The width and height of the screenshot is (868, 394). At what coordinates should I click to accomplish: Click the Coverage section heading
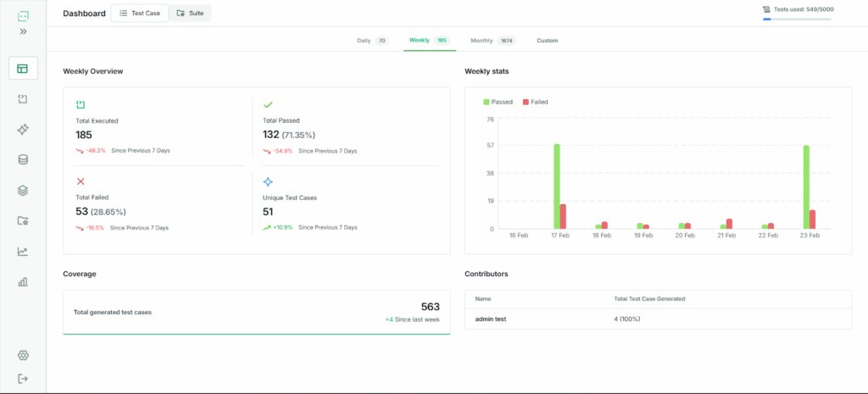coord(79,274)
